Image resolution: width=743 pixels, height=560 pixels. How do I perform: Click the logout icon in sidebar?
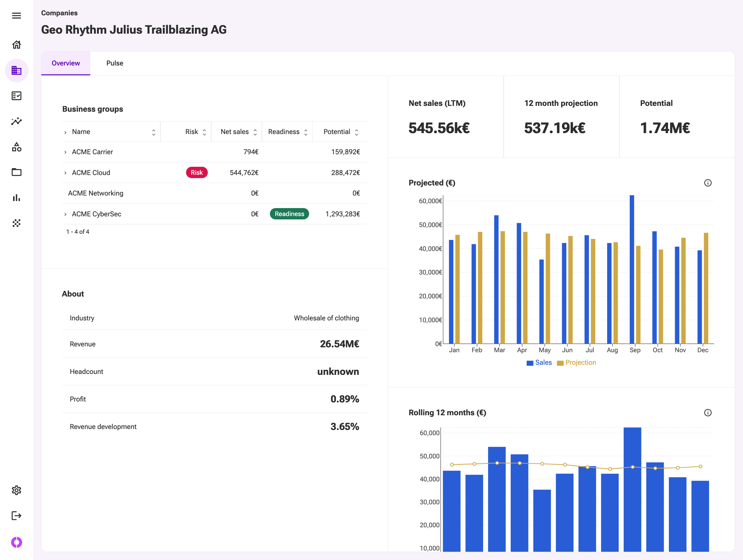coord(17,516)
